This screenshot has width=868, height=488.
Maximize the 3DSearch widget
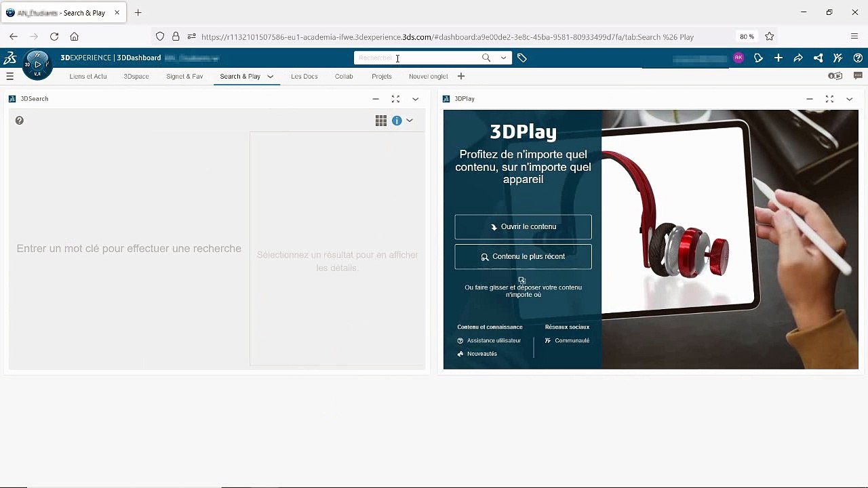(395, 99)
